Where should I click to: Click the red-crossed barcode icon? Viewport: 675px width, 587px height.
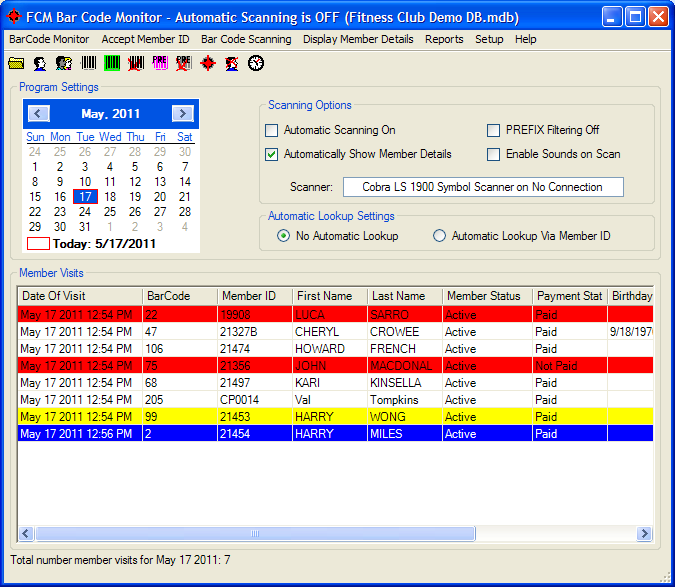point(136,63)
